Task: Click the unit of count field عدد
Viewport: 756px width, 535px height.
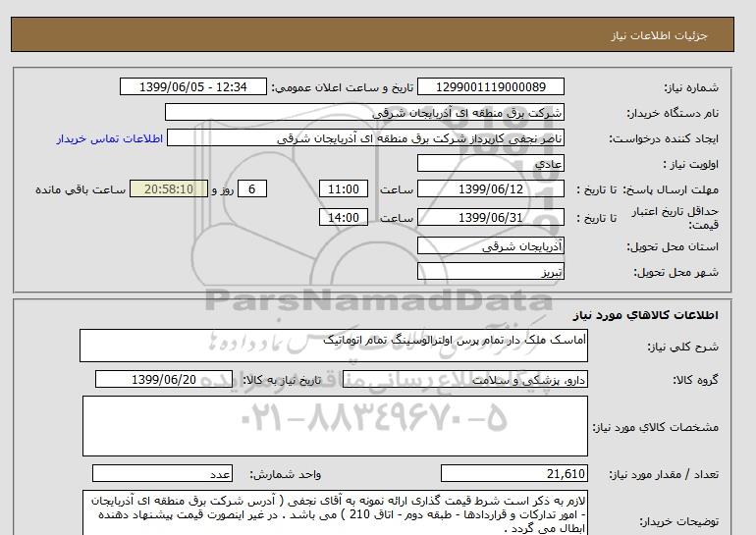Action: pos(162,474)
